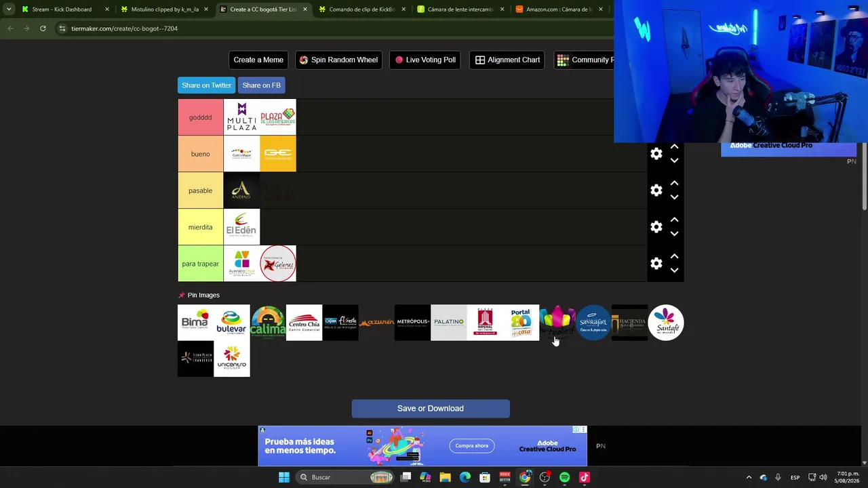This screenshot has width=868, height=488.
Task: Start a Live Voting Poll
Action: (425, 60)
